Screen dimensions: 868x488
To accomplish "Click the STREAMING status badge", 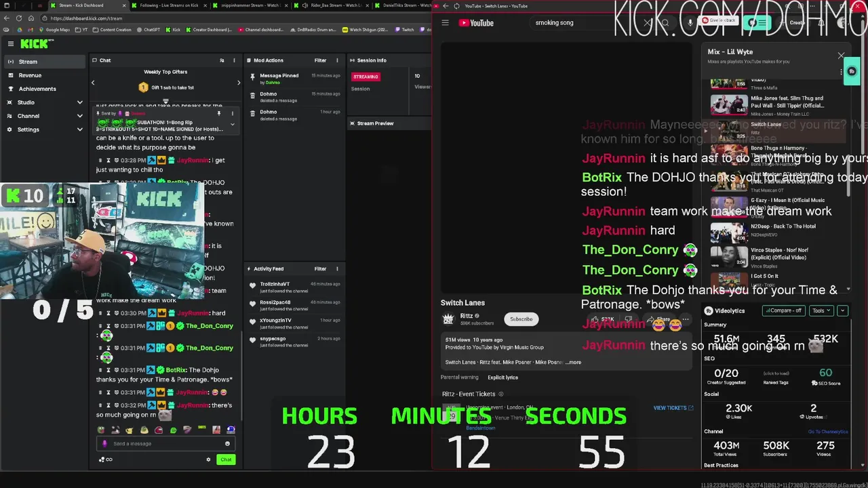I will (x=366, y=77).
